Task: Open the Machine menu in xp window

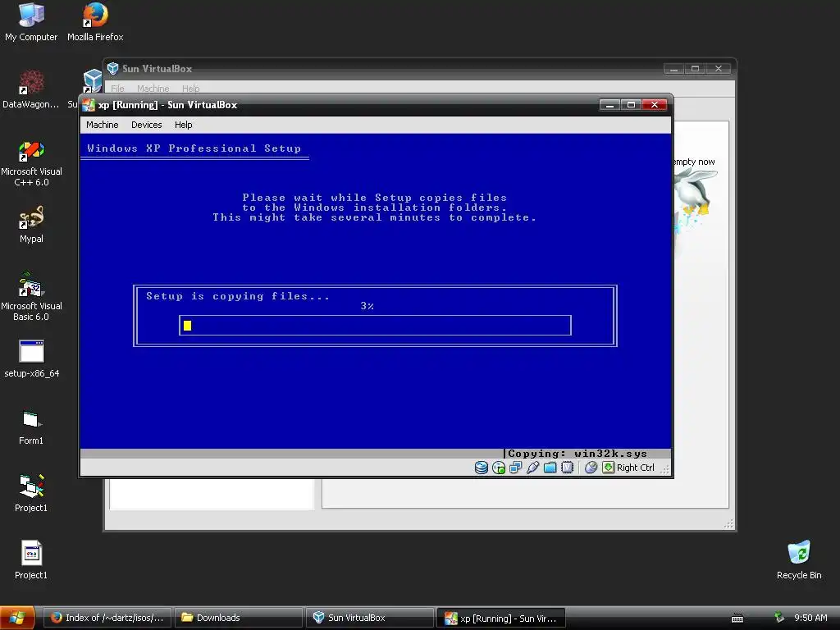Action: click(x=103, y=125)
